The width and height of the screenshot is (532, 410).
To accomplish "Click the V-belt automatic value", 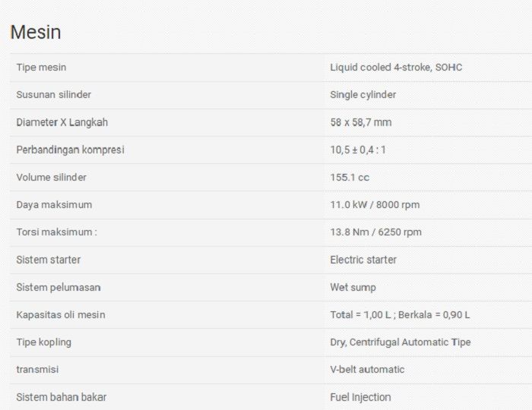I will pyautogui.click(x=367, y=369).
